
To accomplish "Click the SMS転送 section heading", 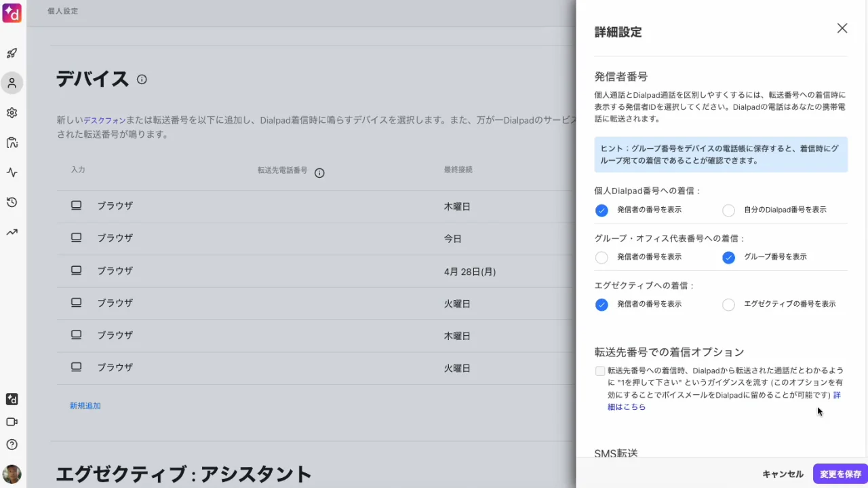I will click(x=616, y=452).
